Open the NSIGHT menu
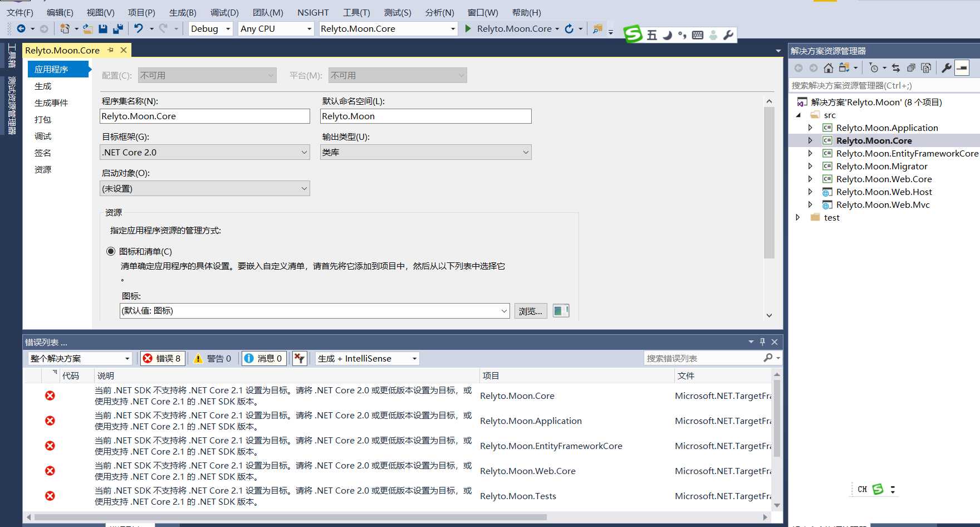Viewport: 980px width, 527px height. [313, 12]
